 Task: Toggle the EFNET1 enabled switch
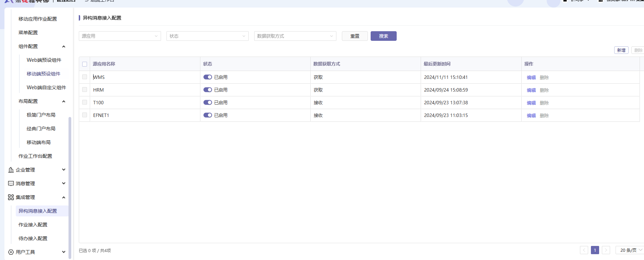pyautogui.click(x=208, y=115)
